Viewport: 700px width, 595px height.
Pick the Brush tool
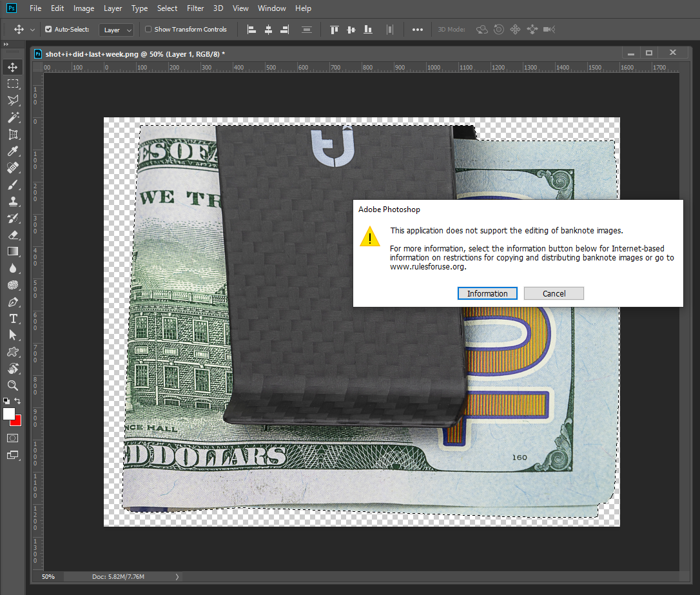[x=13, y=184]
